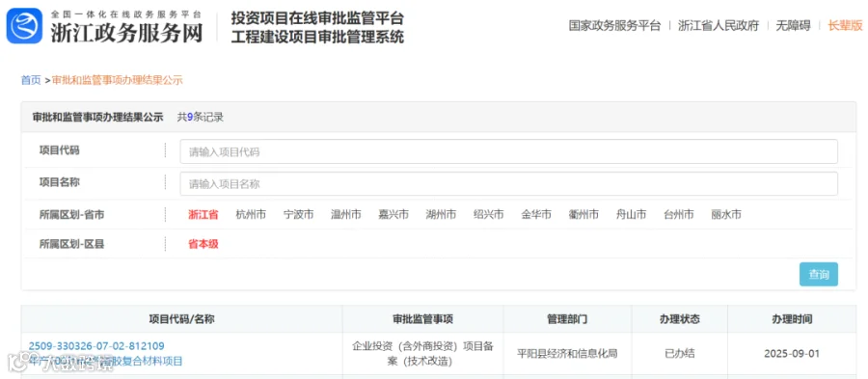Switch to 长辈版 elder mode
The width and height of the screenshot is (868, 379).
pos(845,25)
